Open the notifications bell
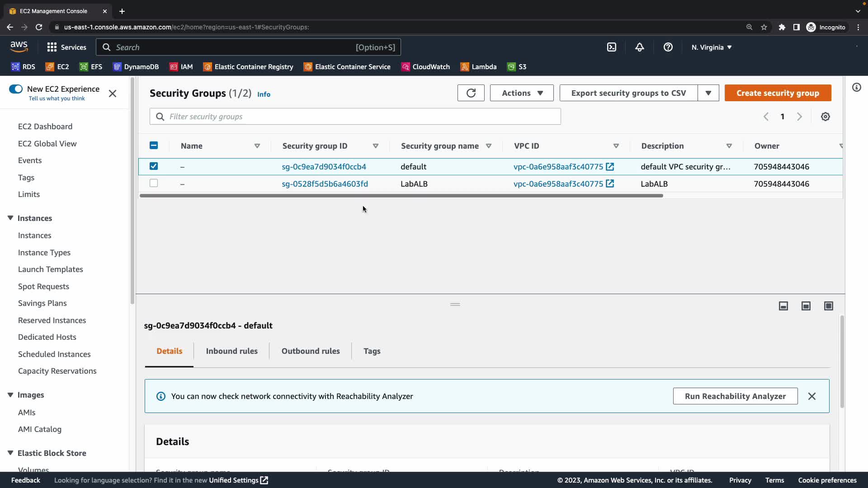 [x=639, y=47]
